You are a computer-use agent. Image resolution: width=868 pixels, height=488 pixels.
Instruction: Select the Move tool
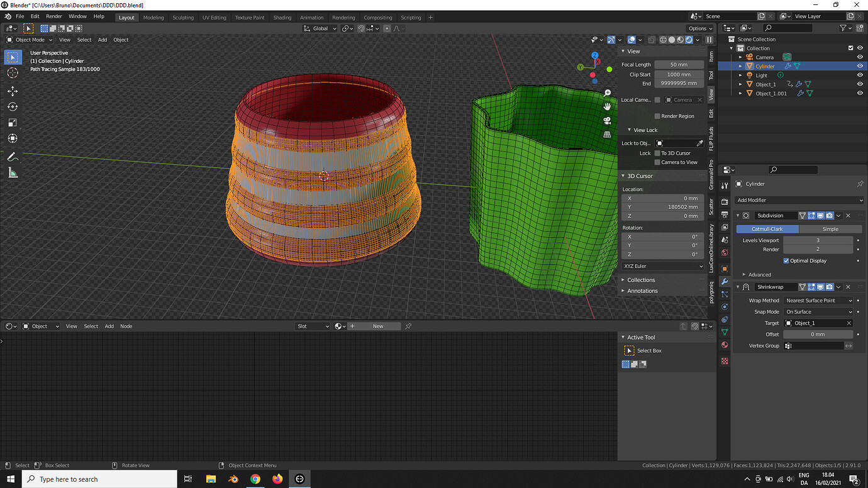click(13, 91)
